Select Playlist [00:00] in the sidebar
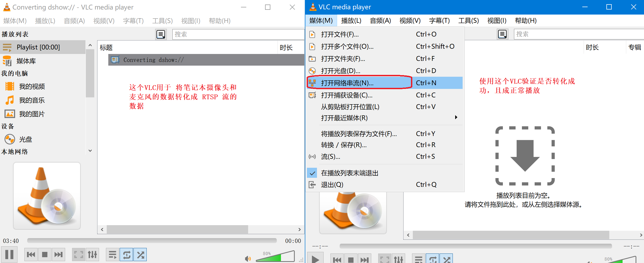 (43, 47)
